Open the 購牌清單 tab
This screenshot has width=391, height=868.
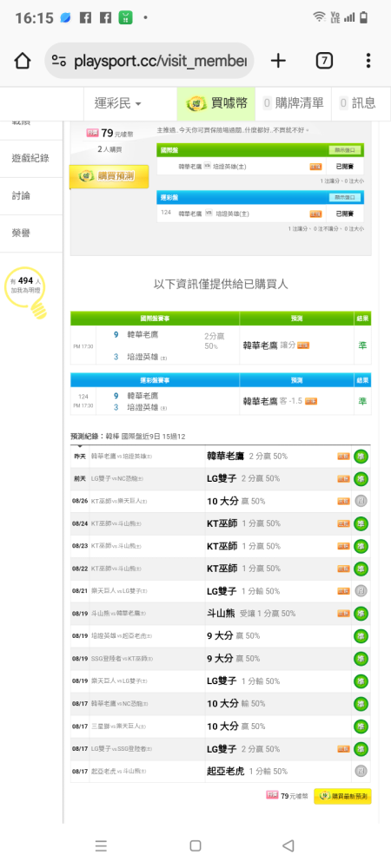point(294,103)
